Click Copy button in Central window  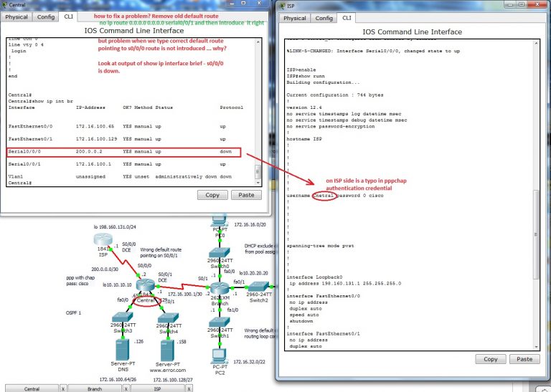click(x=212, y=195)
